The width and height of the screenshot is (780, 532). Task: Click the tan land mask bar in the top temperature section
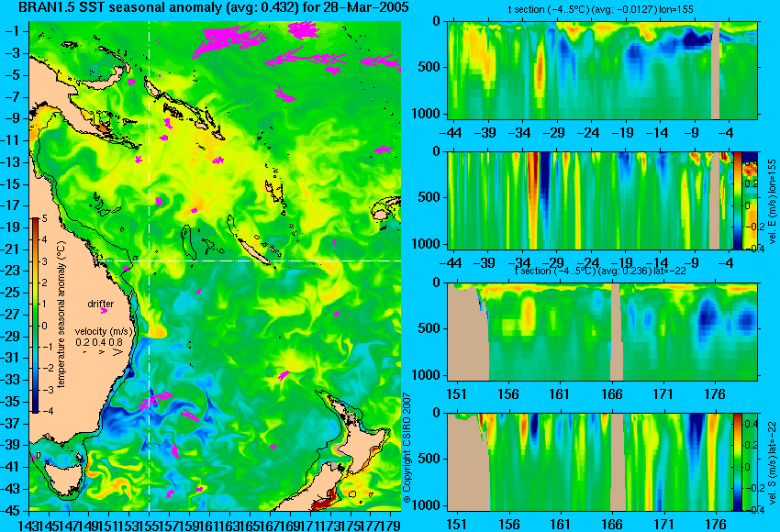coord(716,70)
